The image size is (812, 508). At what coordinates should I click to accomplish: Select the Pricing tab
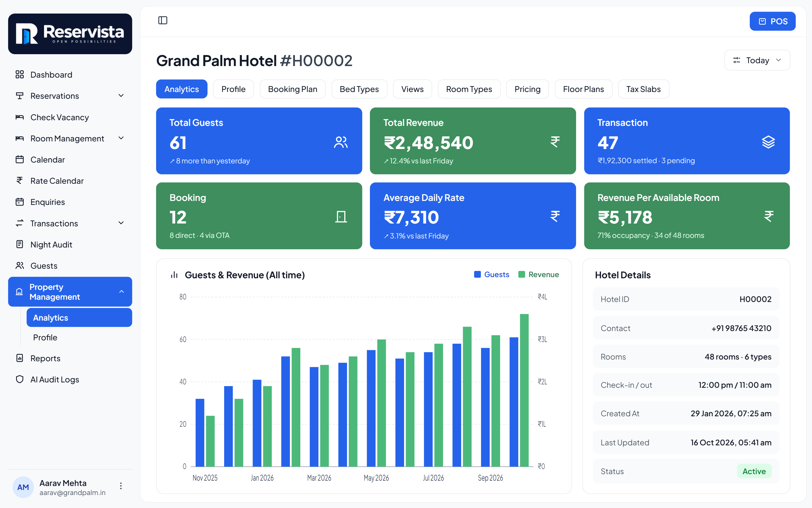tap(528, 89)
